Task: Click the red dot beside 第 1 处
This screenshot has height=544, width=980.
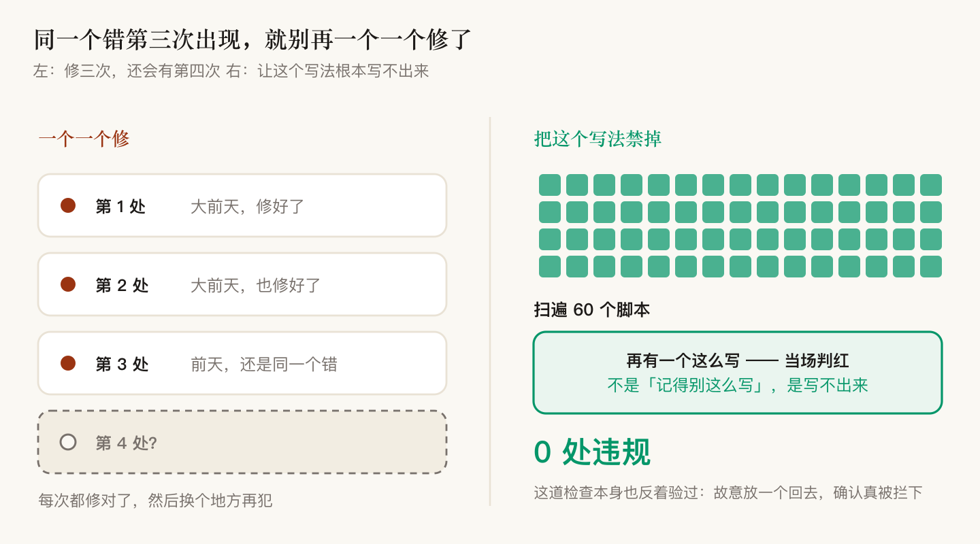Action: coord(68,205)
